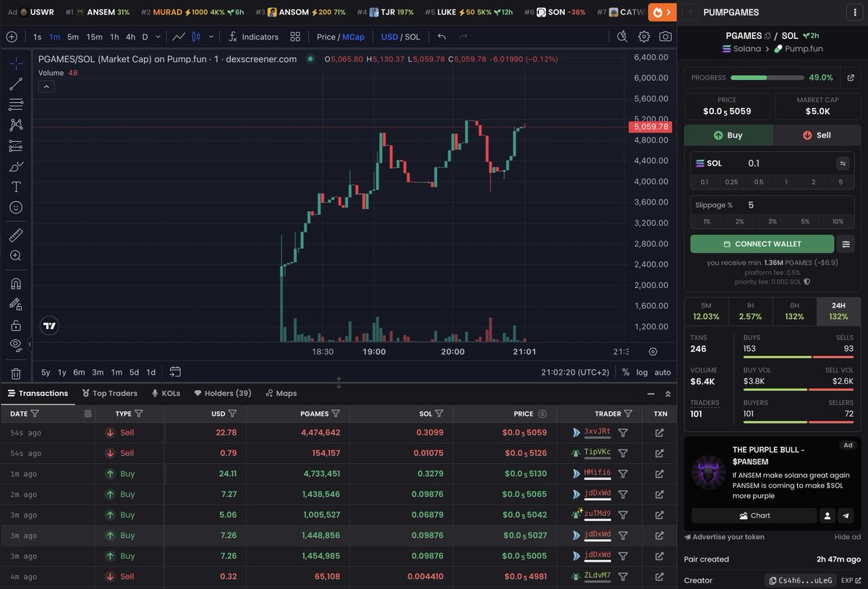This screenshot has width=868, height=589.
Task: Open explorer link for 3xvJRt transaction
Action: (659, 433)
